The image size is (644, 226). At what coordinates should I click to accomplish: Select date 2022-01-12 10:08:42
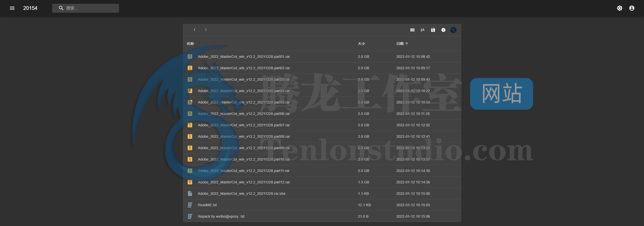[413, 57]
